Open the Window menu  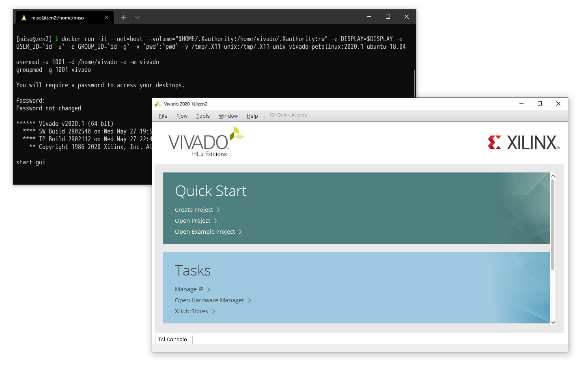tap(228, 116)
